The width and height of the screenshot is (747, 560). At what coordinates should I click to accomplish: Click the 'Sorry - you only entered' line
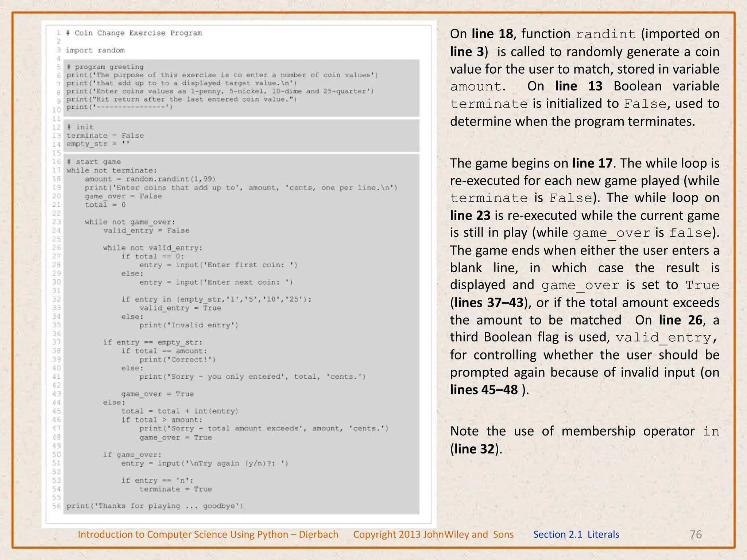coord(252,377)
